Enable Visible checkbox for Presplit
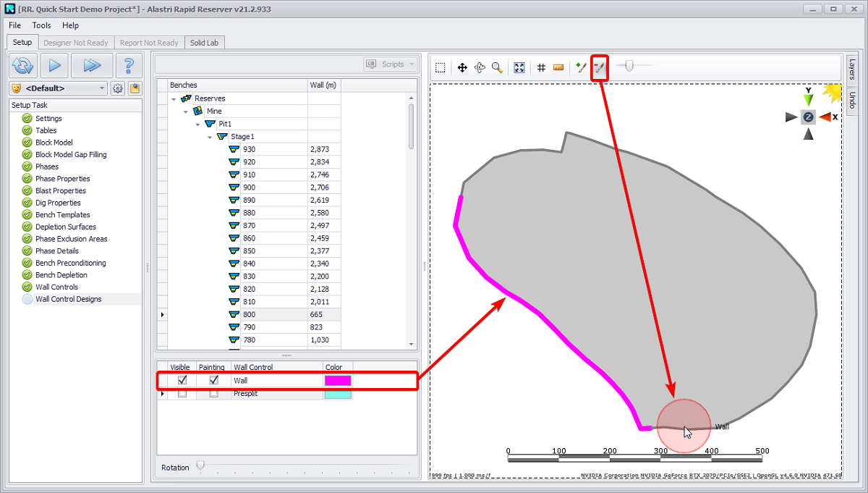The image size is (868, 493). point(182,394)
